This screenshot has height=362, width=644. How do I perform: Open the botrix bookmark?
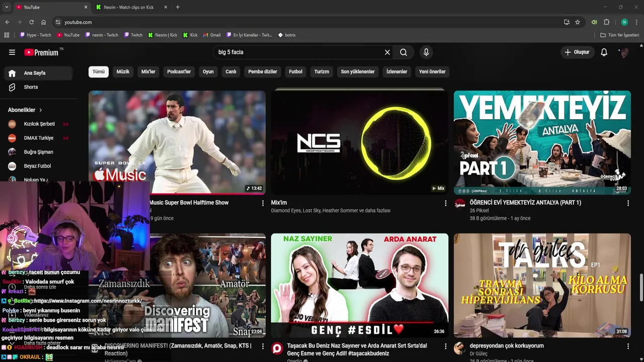coord(287,35)
